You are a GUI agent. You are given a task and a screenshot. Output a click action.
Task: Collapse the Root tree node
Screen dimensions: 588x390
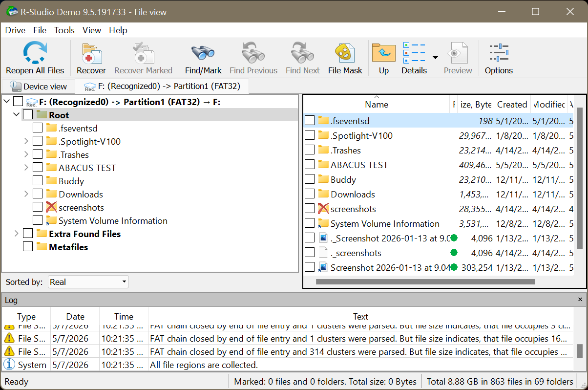coord(17,115)
